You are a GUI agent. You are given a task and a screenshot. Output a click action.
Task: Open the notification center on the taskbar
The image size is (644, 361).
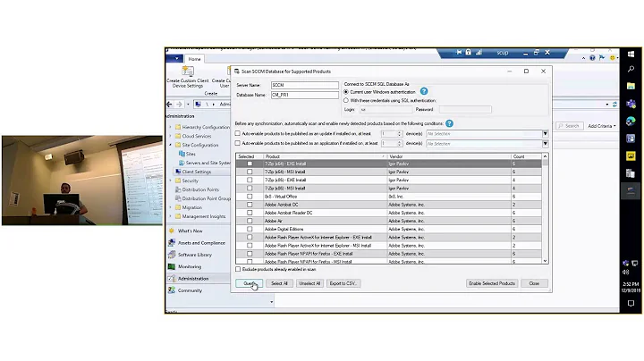[631, 304]
